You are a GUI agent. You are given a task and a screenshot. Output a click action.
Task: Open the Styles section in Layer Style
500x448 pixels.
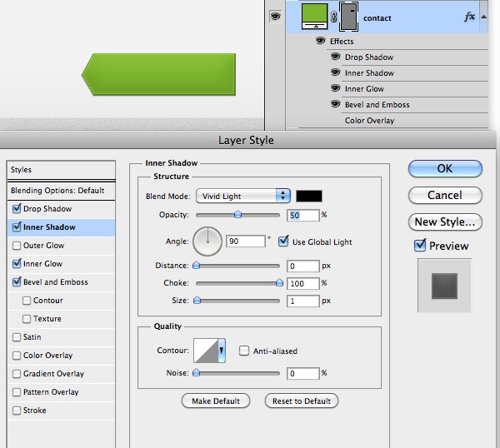tap(61, 170)
